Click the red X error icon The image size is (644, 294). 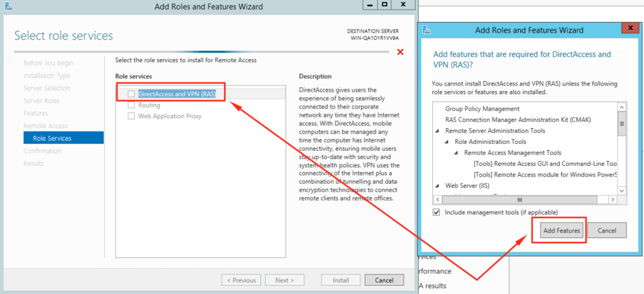pyautogui.click(x=401, y=52)
